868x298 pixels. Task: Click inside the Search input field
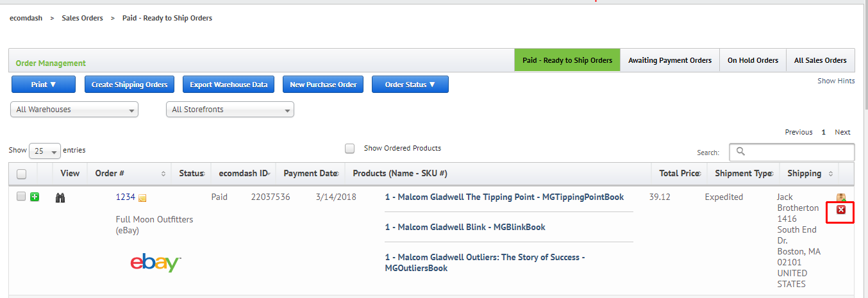tap(792, 152)
